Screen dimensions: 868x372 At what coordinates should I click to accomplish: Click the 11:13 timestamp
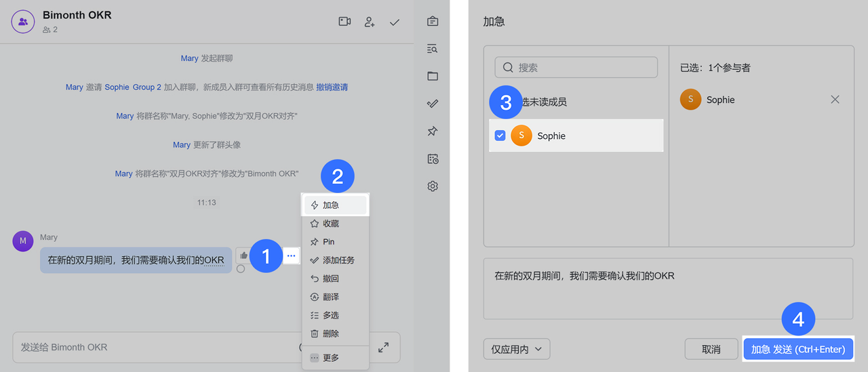pyautogui.click(x=207, y=203)
